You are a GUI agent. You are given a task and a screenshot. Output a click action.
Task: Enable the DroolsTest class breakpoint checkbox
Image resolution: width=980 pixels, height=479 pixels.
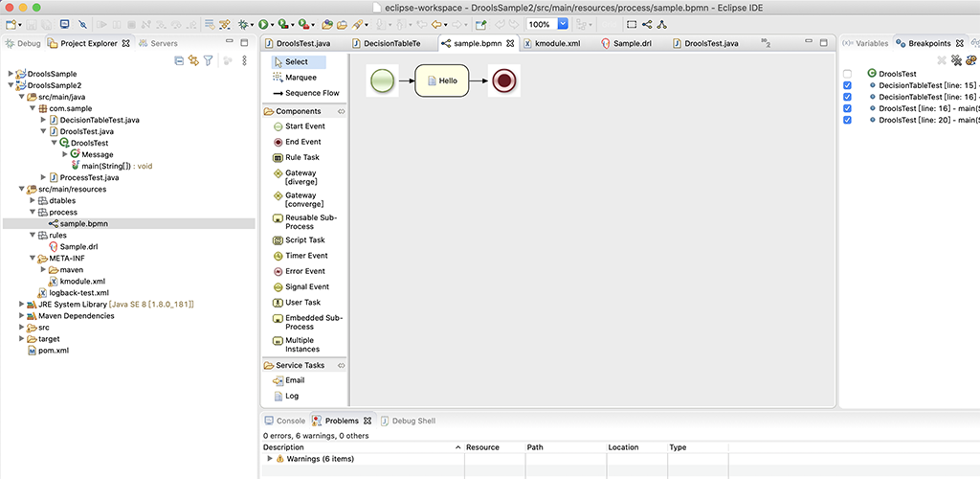pos(848,74)
